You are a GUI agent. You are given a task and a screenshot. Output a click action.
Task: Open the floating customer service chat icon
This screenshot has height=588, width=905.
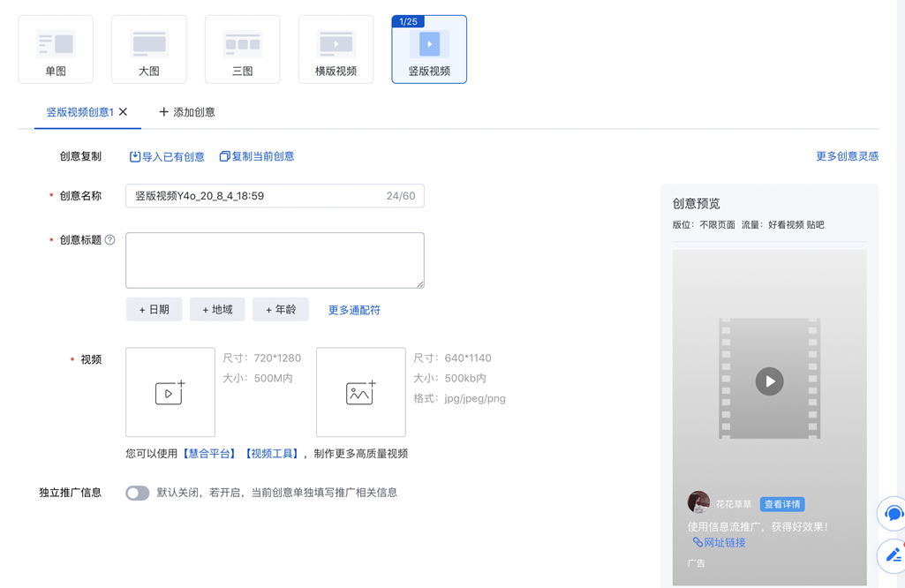[892, 514]
